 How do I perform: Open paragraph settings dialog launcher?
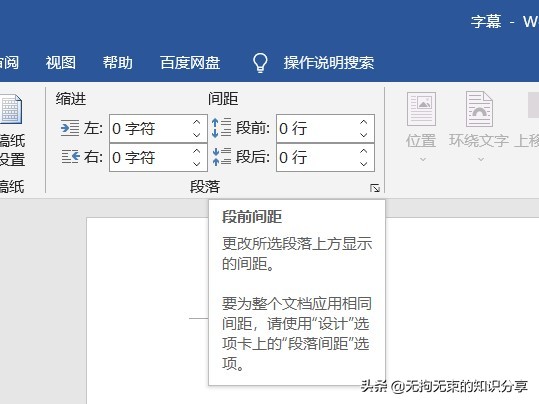[375, 188]
